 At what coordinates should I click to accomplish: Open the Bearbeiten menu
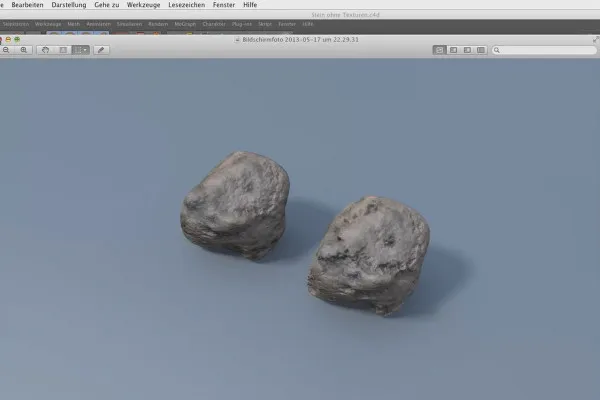27,5
